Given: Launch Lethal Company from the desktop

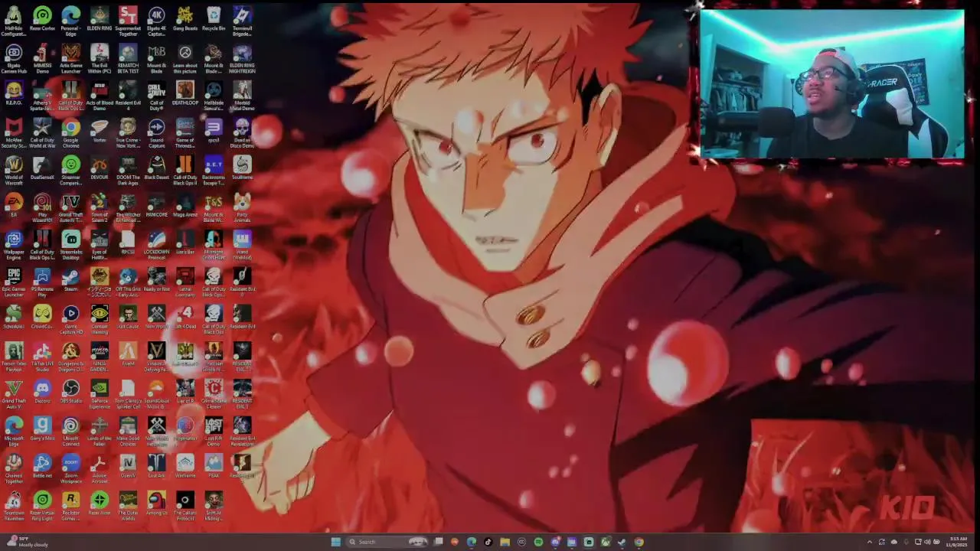Looking at the screenshot, I should [x=185, y=282].
